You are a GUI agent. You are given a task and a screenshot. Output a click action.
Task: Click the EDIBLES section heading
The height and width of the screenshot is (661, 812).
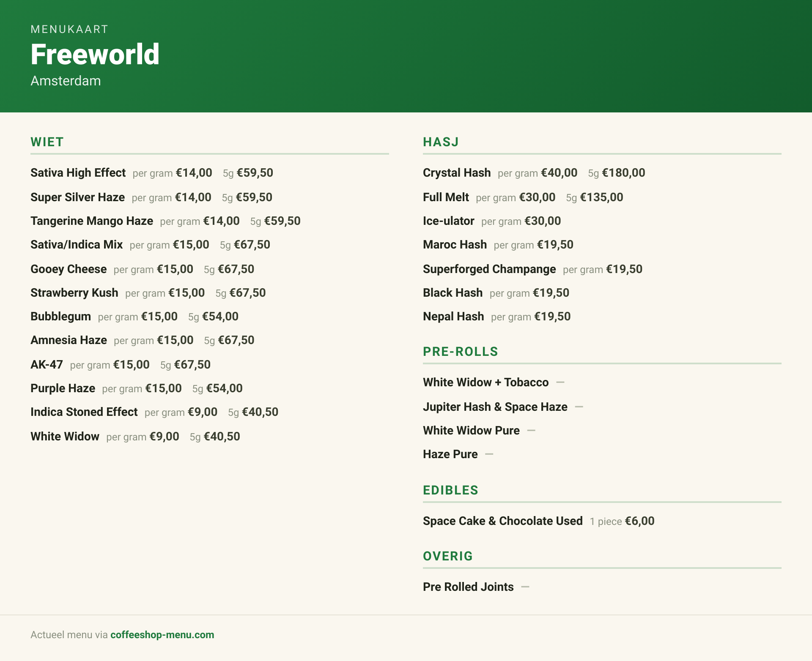pyautogui.click(x=450, y=490)
